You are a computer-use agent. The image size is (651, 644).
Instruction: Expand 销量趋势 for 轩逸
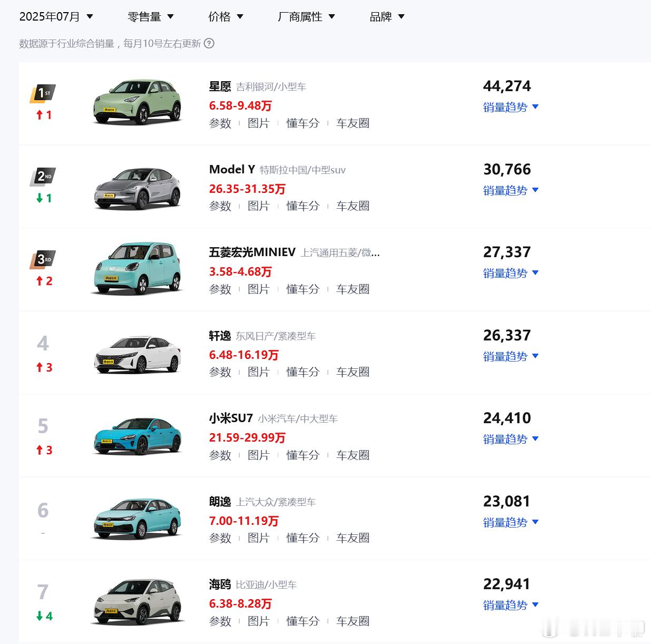pos(511,356)
